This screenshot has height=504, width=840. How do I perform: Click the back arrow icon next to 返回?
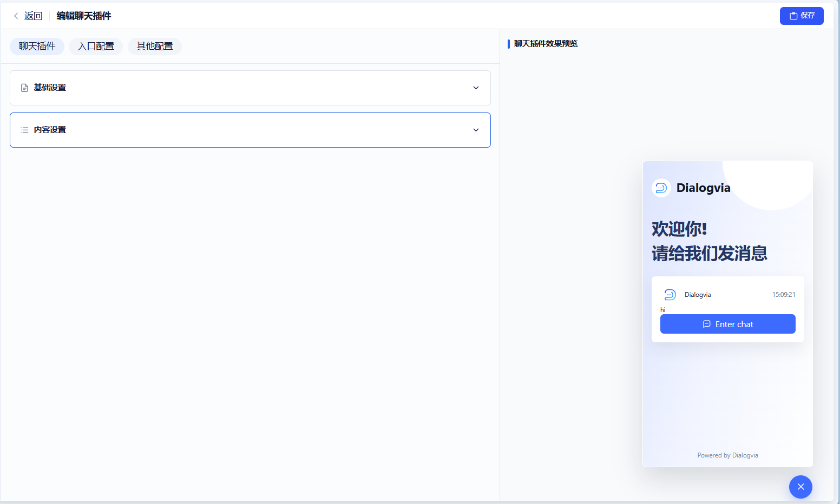[16, 16]
